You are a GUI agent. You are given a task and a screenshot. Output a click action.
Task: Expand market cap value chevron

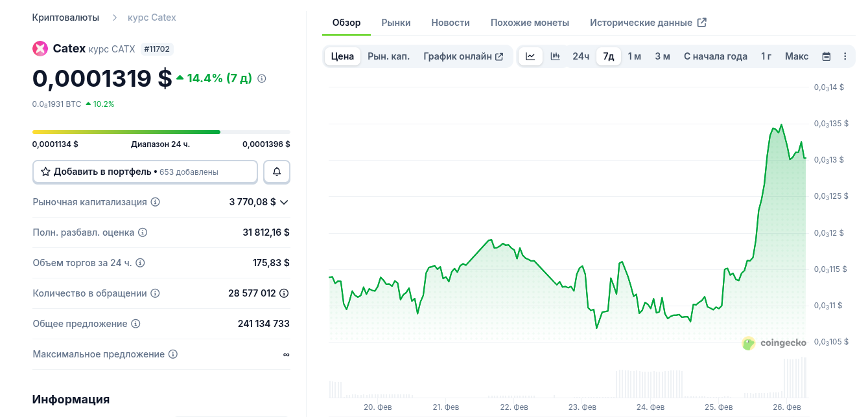[283, 202]
